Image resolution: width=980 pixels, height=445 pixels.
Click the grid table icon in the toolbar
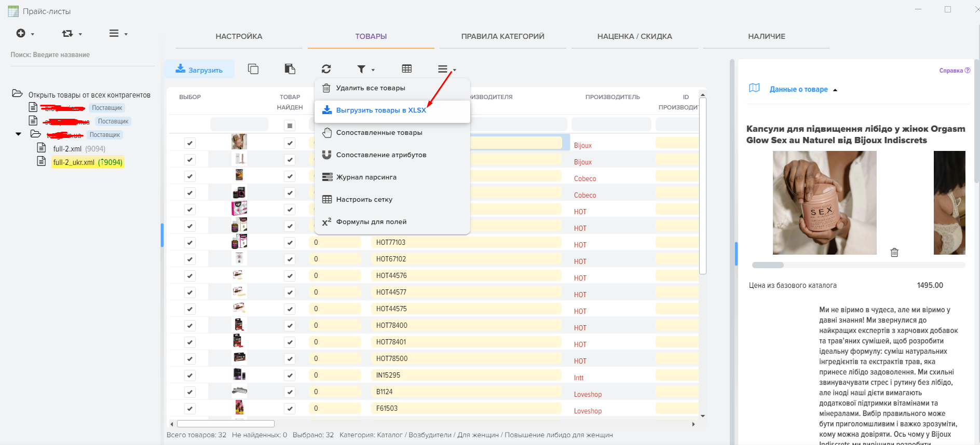coord(407,69)
